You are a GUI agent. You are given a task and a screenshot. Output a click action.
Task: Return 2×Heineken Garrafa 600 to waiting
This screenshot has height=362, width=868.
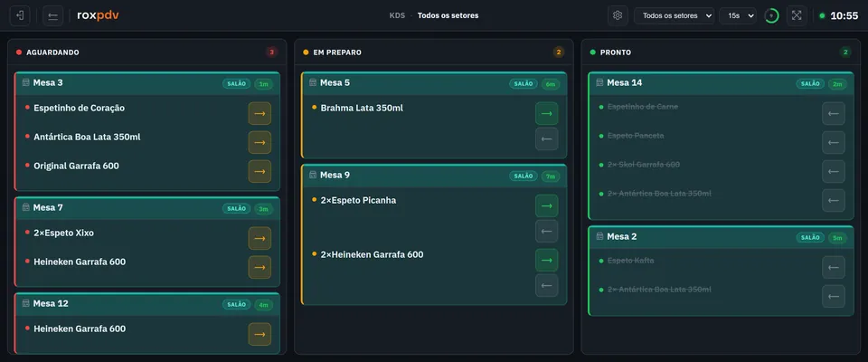(x=546, y=285)
